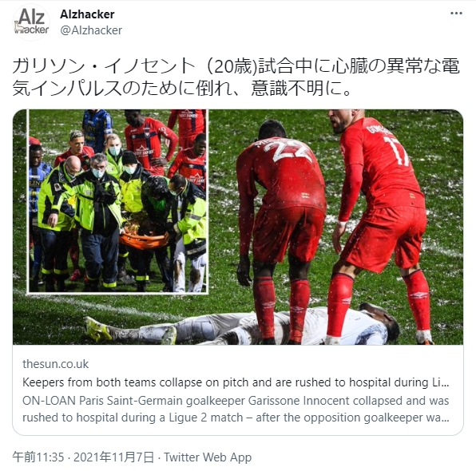Click the thesun.co.uk domain label
Image resolution: width=476 pixels, height=471 pixels.
(56, 364)
